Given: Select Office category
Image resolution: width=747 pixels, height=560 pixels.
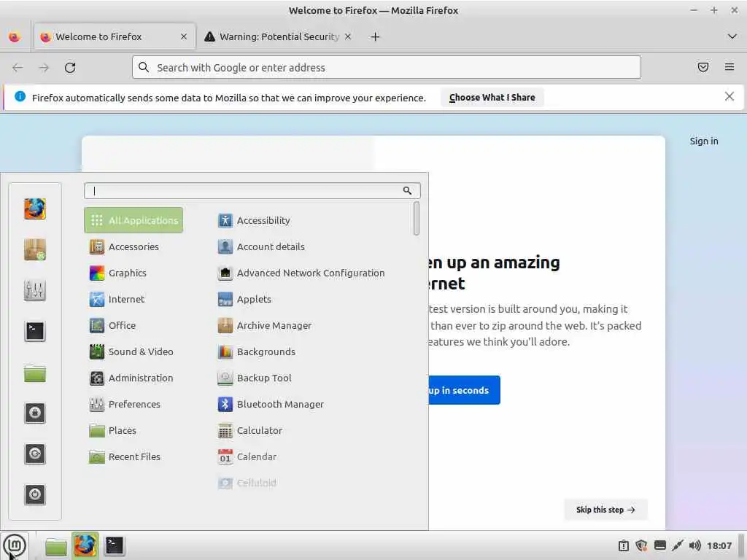Looking at the screenshot, I should click(x=133, y=325).
